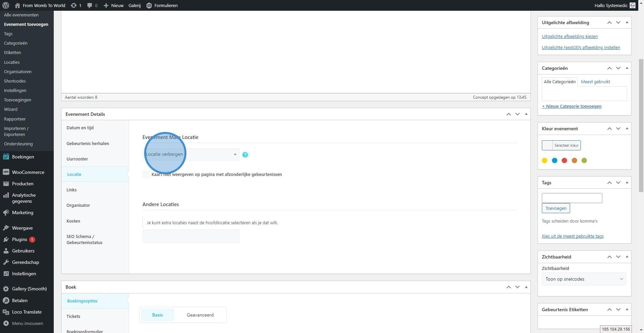Collapse the Evenement Details panel
Image resolution: width=644 pixels, height=333 pixels.
(x=526, y=114)
